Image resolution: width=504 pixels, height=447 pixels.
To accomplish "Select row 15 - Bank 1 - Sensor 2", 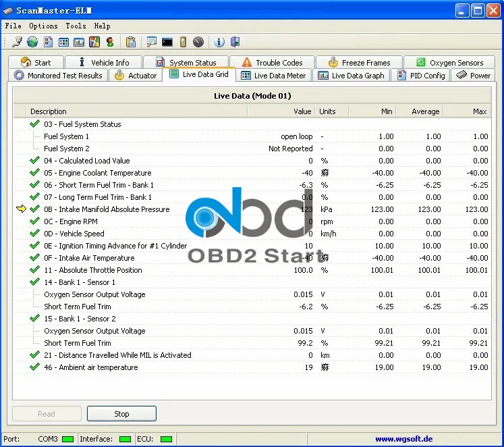I will point(252,319).
